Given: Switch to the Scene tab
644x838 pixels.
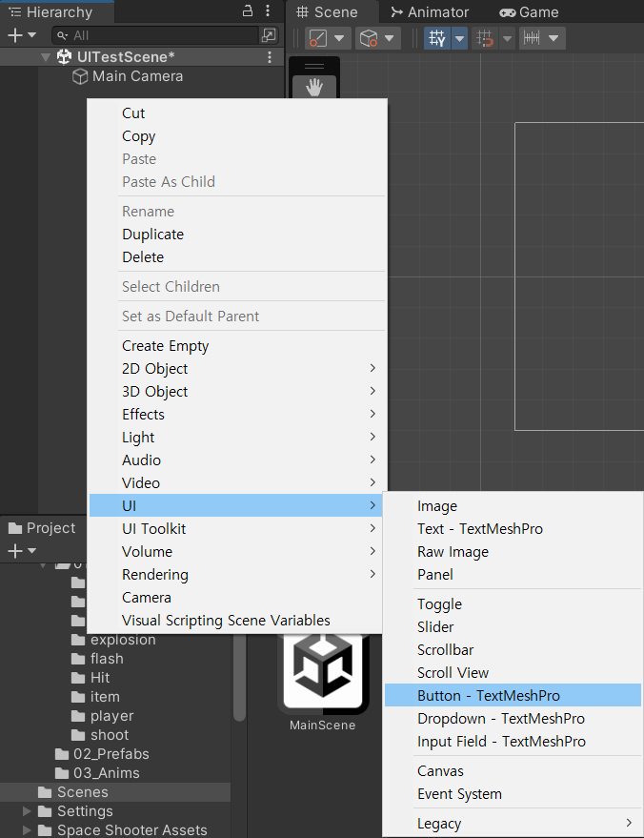Looking at the screenshot, I should click(x=327, y=11).
